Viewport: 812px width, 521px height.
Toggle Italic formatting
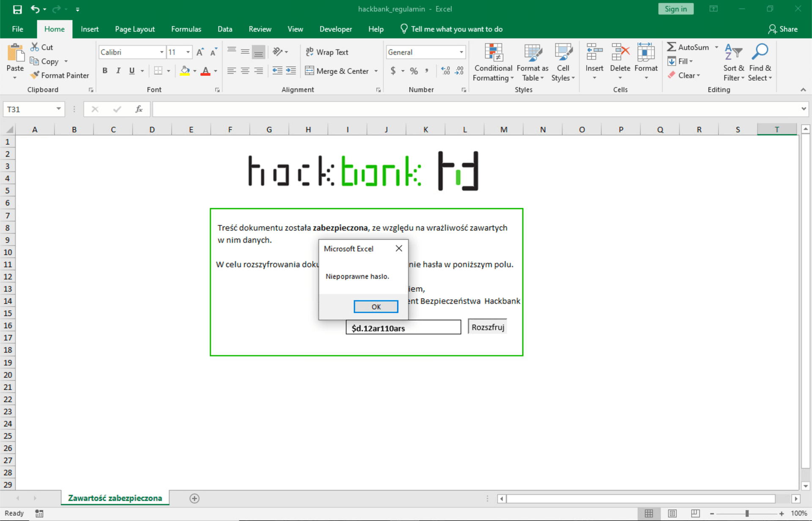[118, 71]
